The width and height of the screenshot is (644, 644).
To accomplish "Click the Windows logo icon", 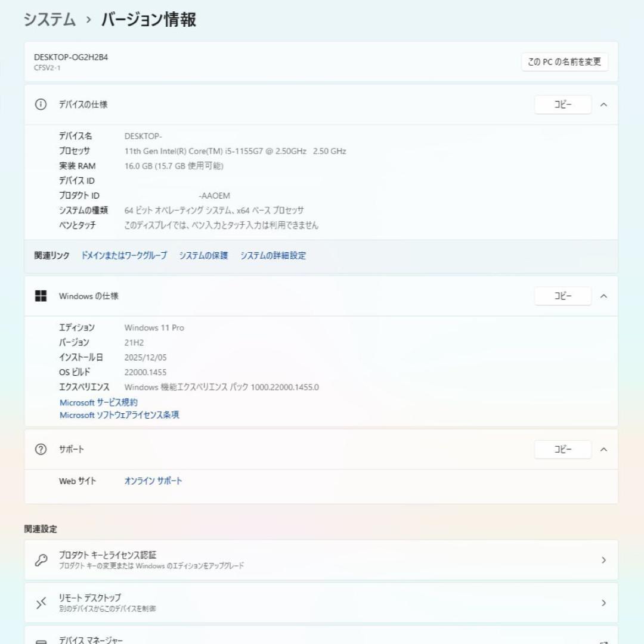I will (41, 296).
